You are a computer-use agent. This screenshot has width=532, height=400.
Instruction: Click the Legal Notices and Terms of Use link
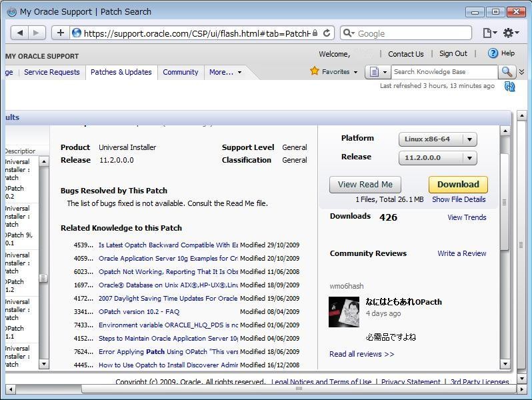[321, 382]
